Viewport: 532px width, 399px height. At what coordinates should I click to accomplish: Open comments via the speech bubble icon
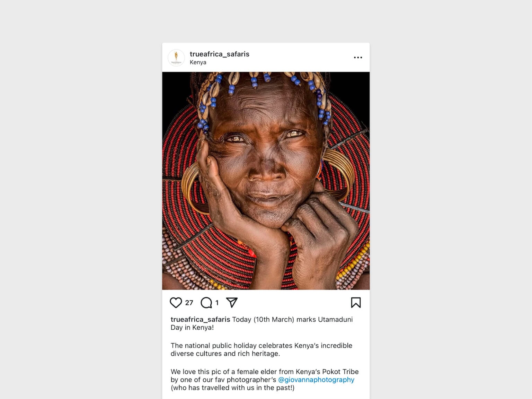click(x=206, y=303)
